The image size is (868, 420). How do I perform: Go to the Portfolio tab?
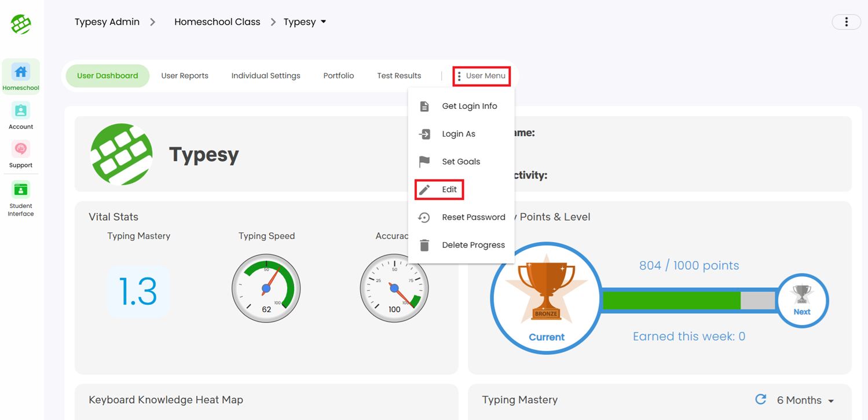339,76
